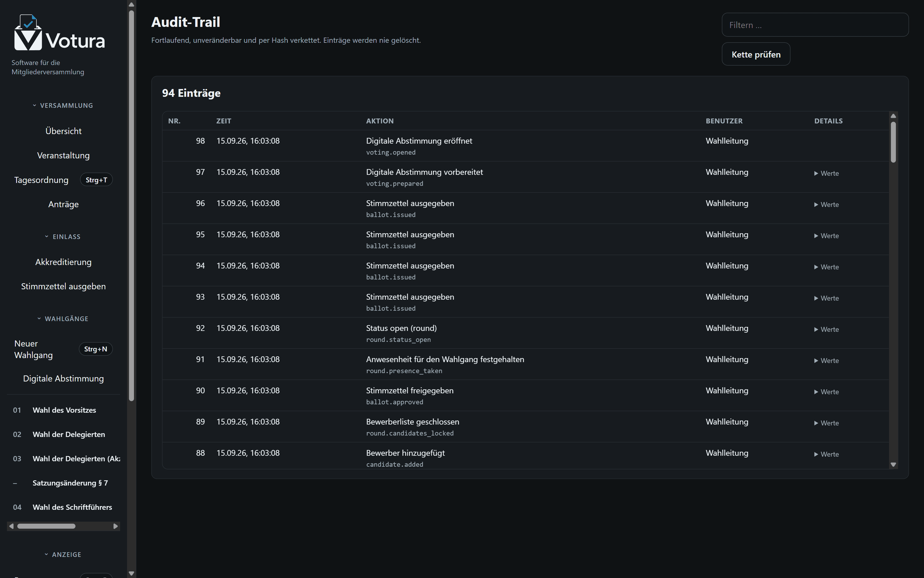Open the Veranstaltung page
Image resolution: width=924 pixels, height=578 pixels.
point(64,155)
